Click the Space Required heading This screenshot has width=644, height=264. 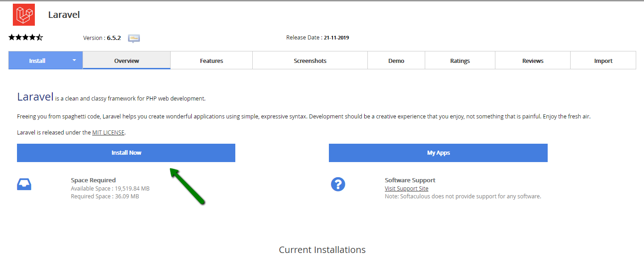click(93, 180)
